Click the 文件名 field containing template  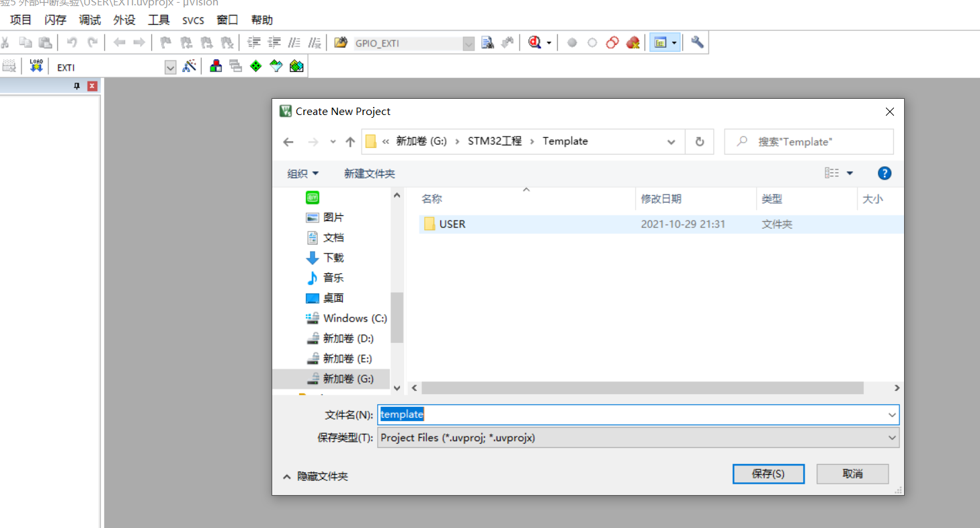[638, 414]
